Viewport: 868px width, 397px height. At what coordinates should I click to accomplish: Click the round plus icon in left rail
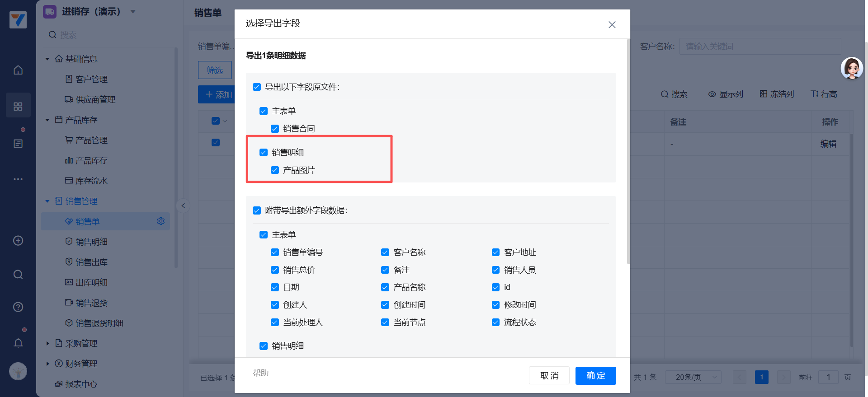click(x=18, y=241)
